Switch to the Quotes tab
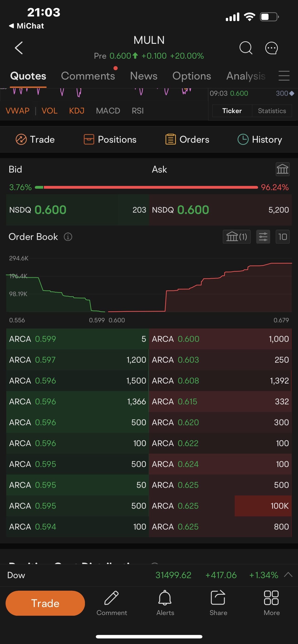The height and width of the screenshot is (644, 298). pyautogui.click(x=28, y=76)
